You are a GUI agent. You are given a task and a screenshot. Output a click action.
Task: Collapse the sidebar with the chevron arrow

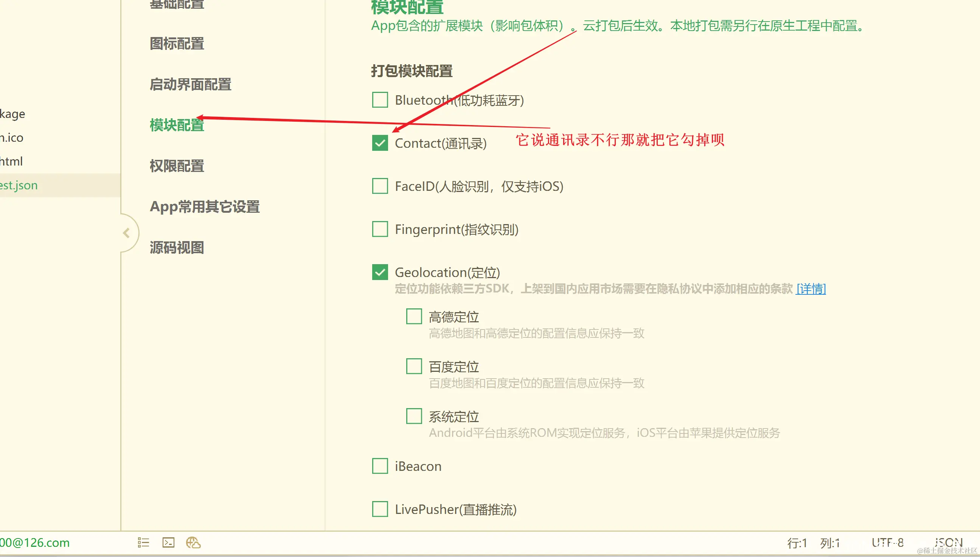(127, 233)
